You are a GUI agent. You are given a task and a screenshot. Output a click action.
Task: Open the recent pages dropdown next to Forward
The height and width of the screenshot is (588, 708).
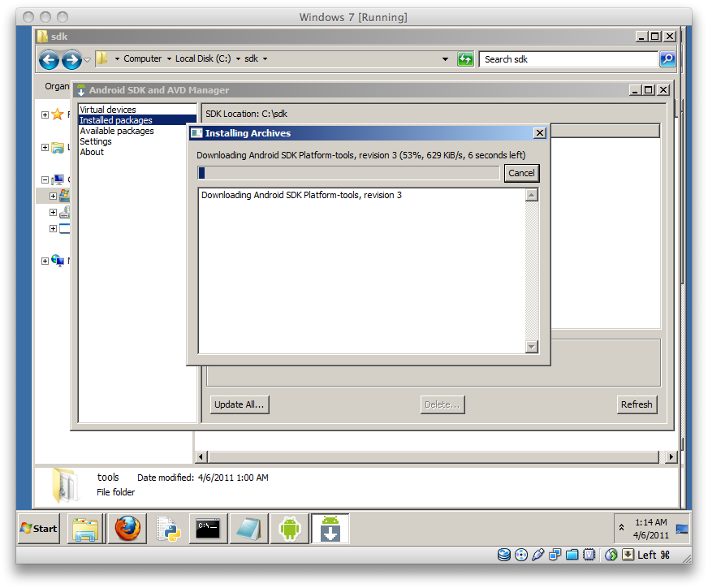coord(87,59)
